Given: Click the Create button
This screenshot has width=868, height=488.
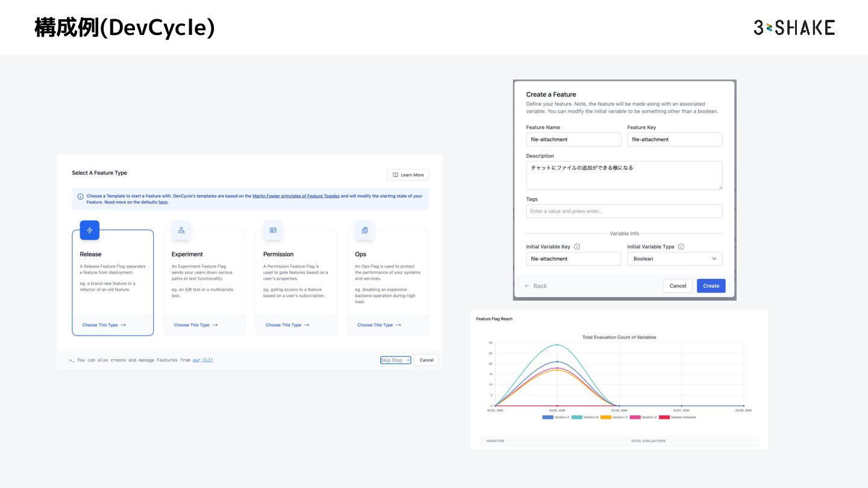Looking at the screenshot, I should coord(711,286).
